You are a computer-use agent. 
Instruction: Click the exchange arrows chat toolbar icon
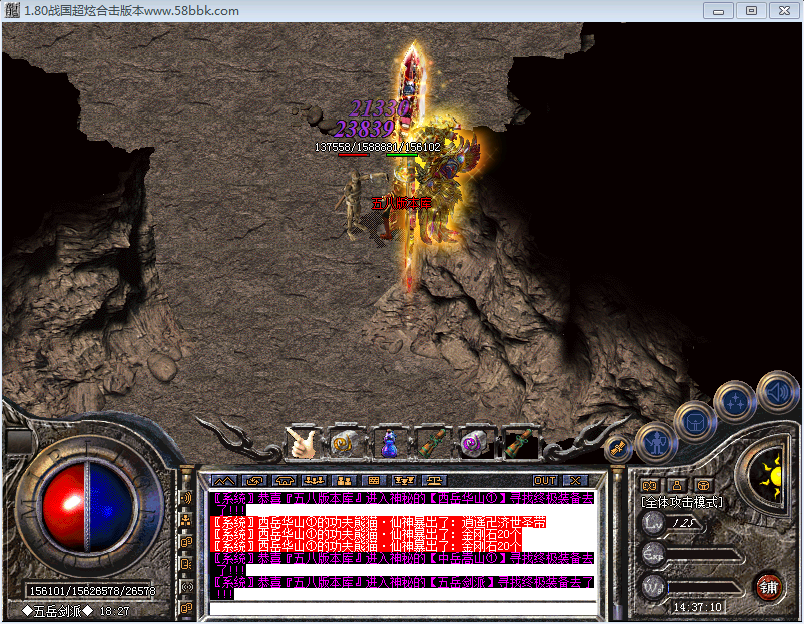click(255, 480)
